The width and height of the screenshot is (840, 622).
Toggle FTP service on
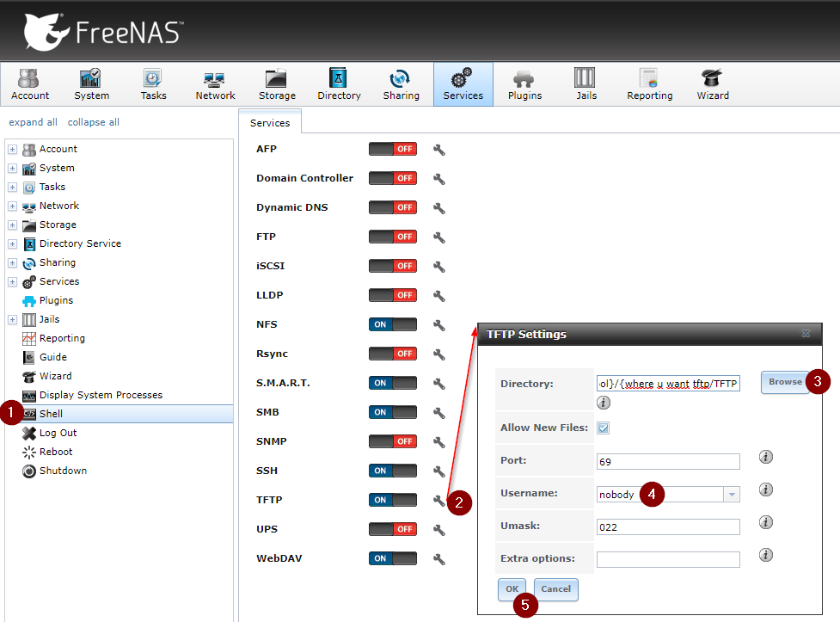[x=393, y=237]
